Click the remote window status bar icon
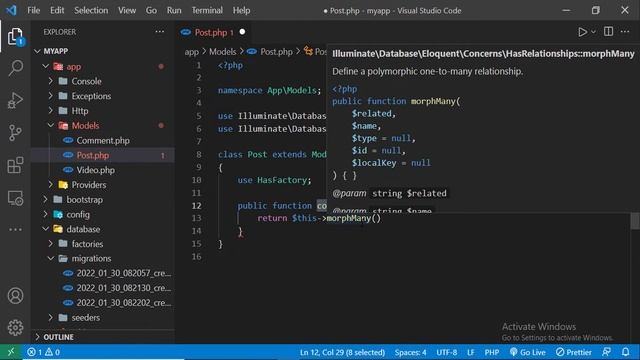Screen dimensions: 640x360 click(11, 352)
